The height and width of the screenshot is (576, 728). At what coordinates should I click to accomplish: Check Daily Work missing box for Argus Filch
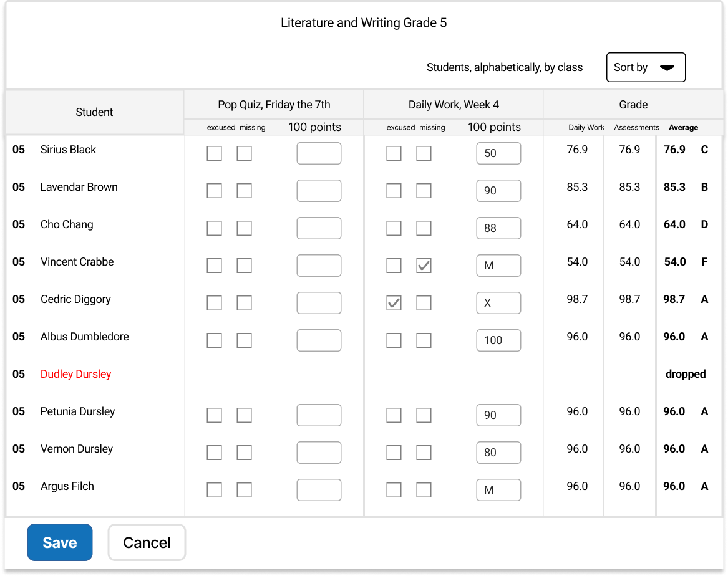click(x=424, y=490)
